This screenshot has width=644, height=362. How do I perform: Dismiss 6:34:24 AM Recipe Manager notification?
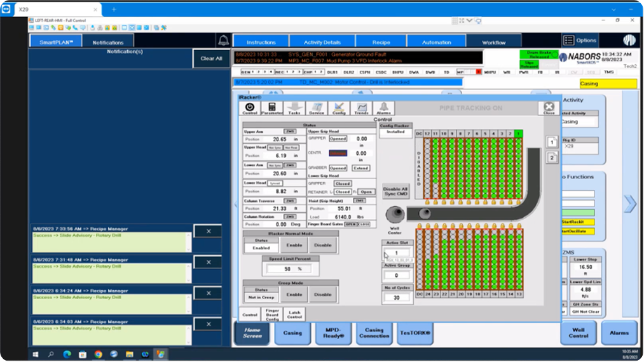[209, 293]
